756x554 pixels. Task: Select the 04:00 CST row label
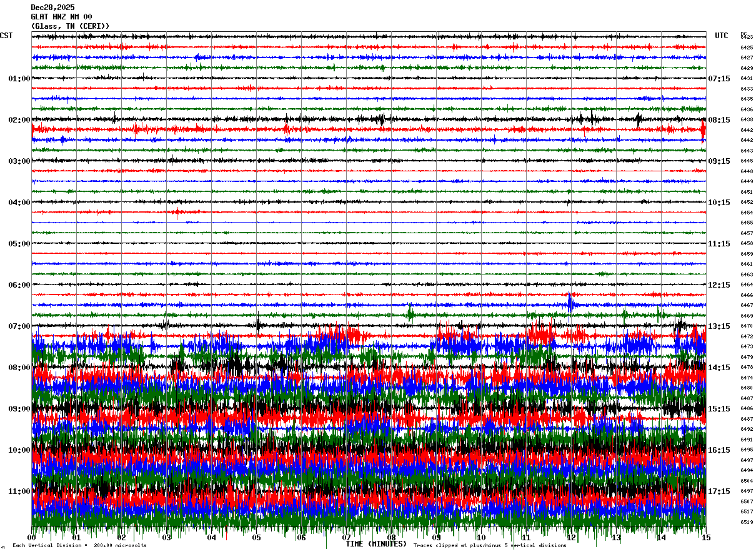point(19,203)
